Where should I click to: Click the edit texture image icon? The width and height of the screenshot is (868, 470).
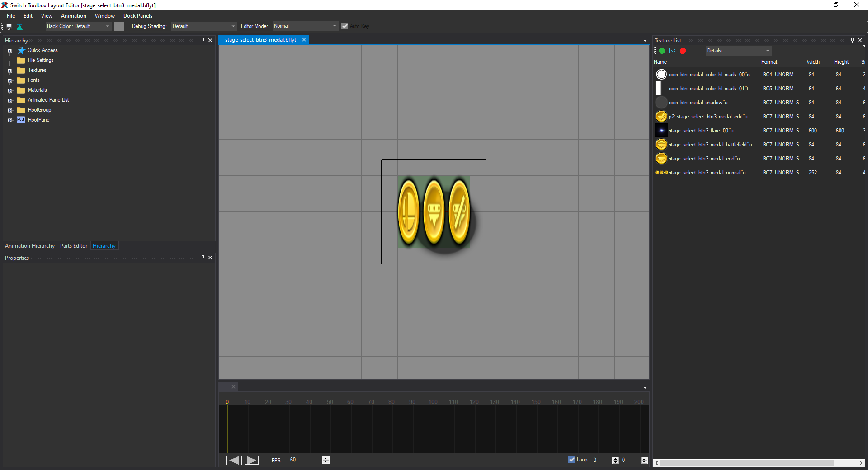coord(672,51)
